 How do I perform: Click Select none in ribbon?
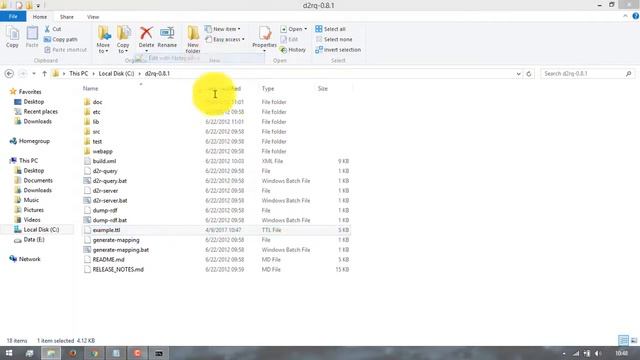coord(334,39)
